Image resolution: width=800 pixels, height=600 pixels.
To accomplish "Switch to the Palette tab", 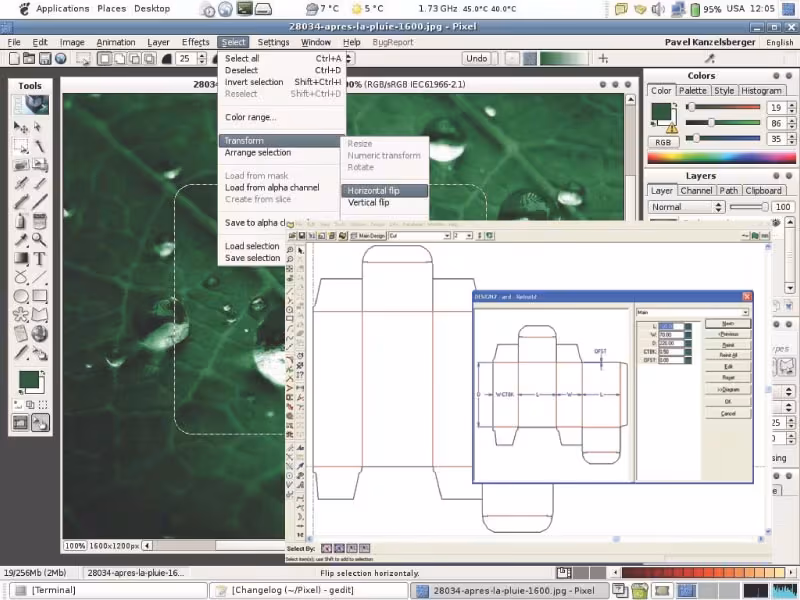I will [x=692, y=90].
